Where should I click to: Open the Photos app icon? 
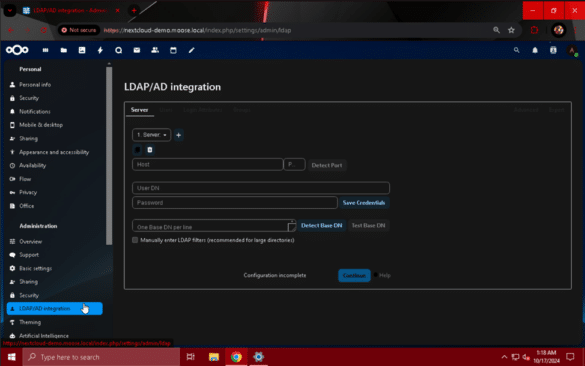(x=82, y=50)
